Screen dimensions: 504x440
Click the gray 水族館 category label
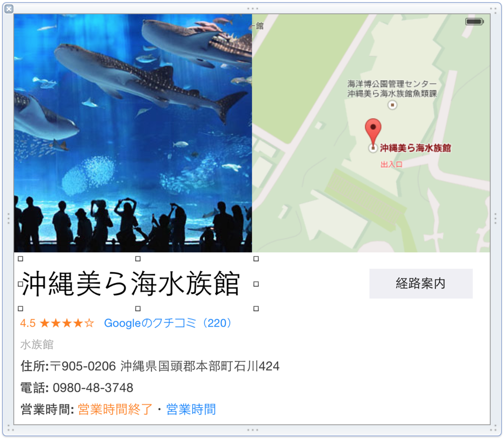(x=36, y=344)
